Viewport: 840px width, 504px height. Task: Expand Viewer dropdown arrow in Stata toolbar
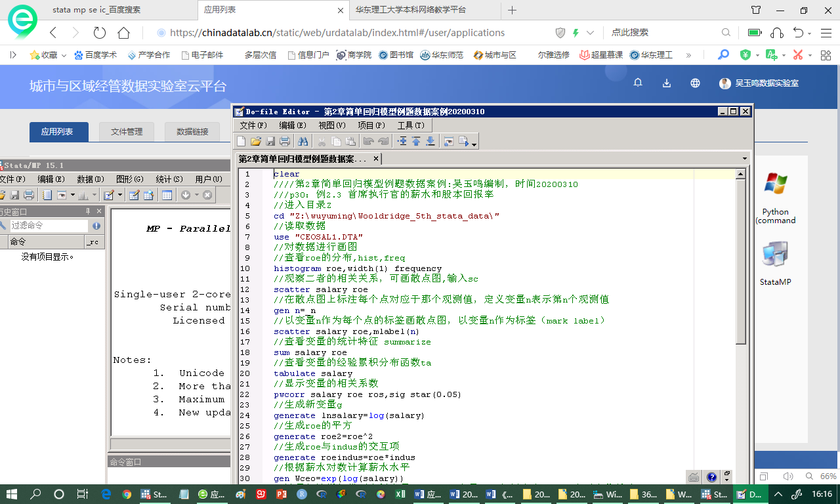(73, 195)
